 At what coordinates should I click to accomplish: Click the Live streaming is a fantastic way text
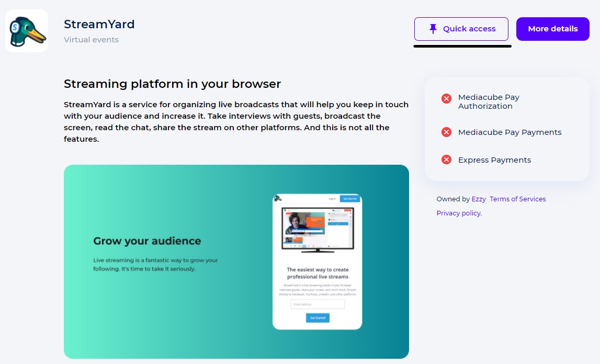click(x=155, y=265)
